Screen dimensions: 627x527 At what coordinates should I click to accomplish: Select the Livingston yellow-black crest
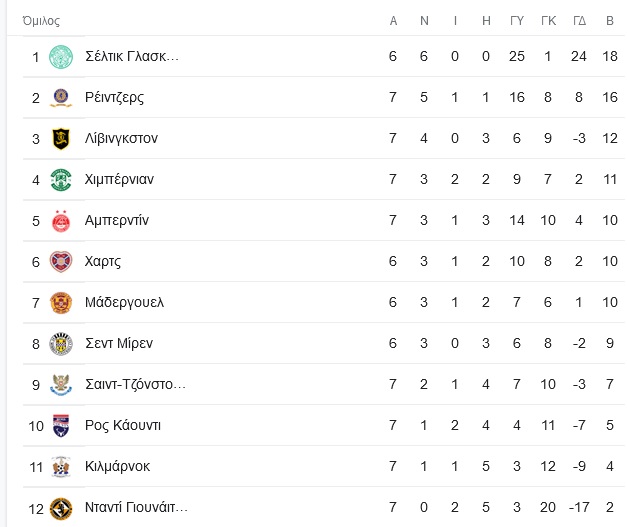pos(61,139)
